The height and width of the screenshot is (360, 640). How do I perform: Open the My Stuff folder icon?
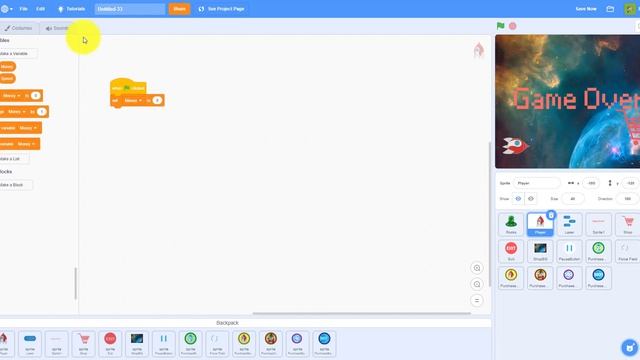coord(610,9)
